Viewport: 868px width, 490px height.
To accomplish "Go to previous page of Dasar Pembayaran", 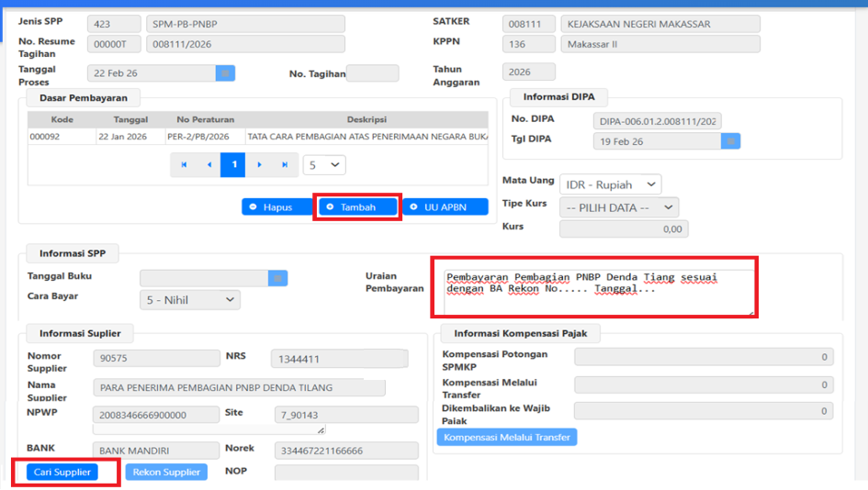I will coord(209,165).
